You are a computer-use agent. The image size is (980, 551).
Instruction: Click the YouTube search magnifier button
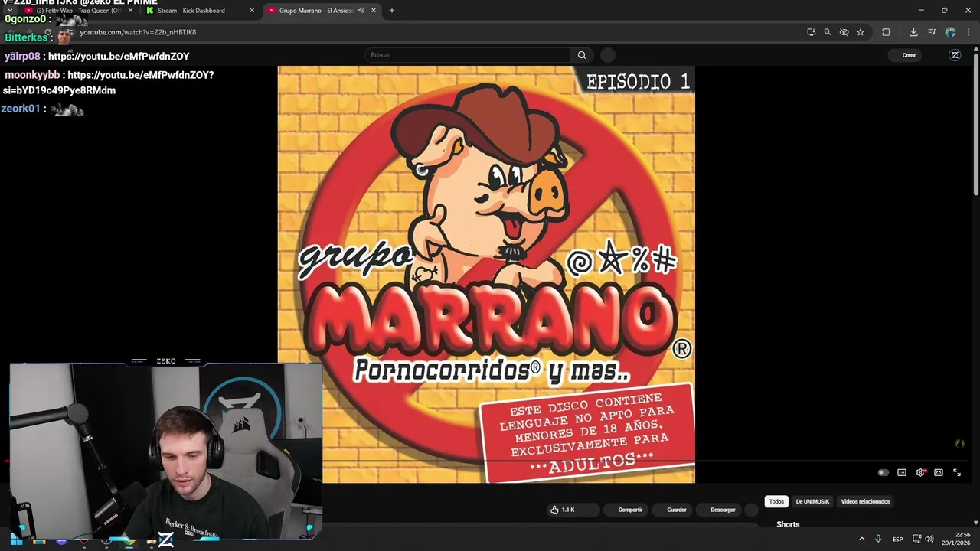tap(581, 55)
